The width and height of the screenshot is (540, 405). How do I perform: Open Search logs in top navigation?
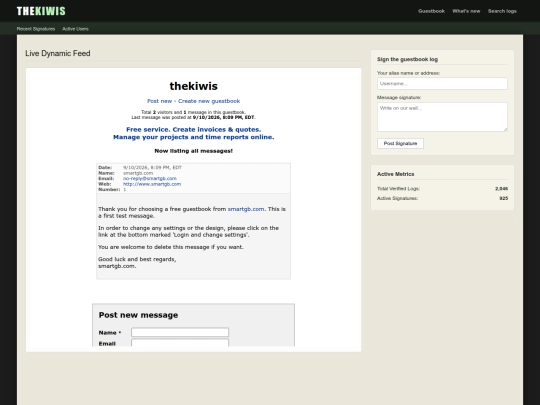[502, 11]
